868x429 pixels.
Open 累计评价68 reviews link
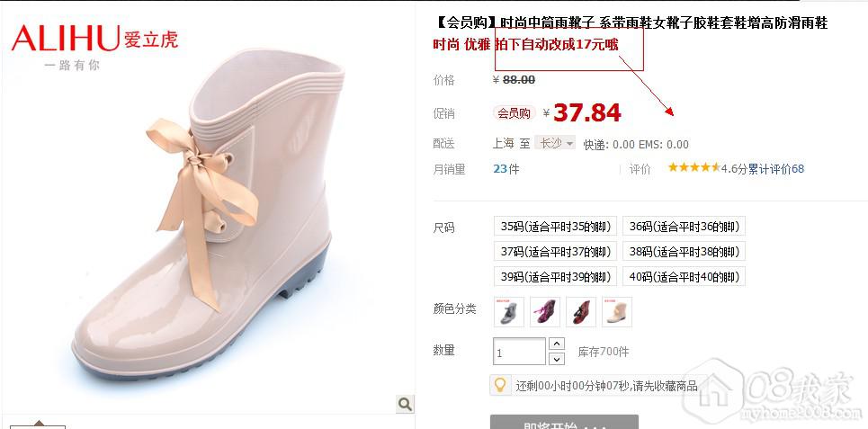tap(776, 169)
